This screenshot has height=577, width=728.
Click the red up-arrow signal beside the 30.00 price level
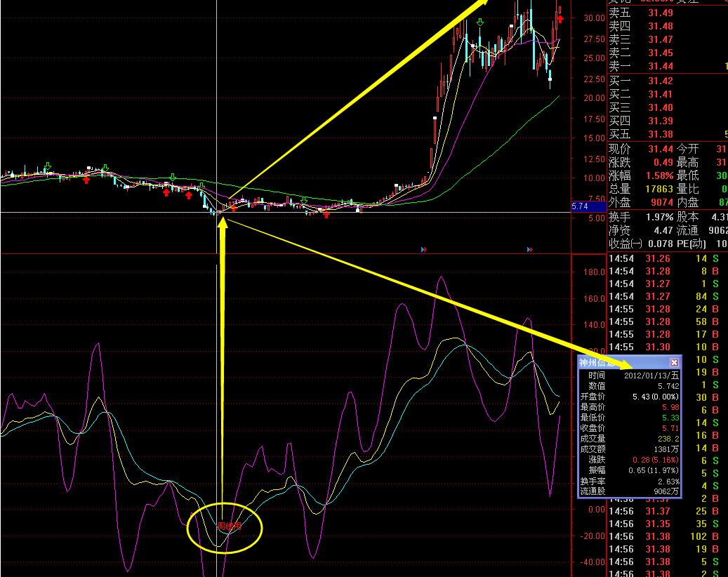[560, 19]
